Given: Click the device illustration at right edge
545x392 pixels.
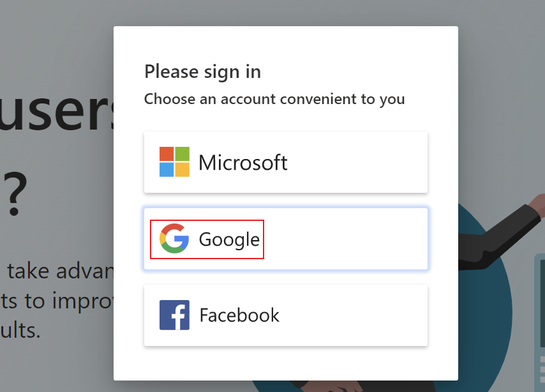Looking at the screenshot, I should [x=539, y=323].
